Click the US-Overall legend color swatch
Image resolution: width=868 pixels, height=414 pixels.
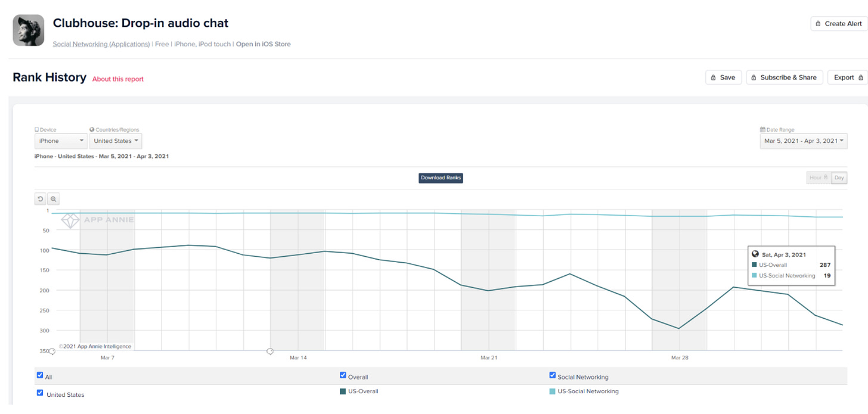[x=343, y=392]
